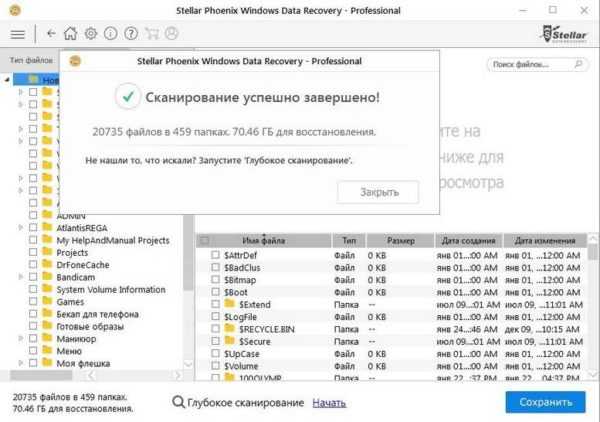Click the search magnifier in file search box
The width and height of the screenshot is (600, 422).
click(578, 64)
